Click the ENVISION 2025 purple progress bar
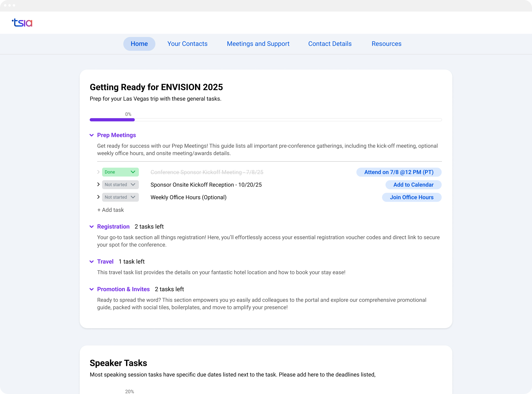 click(112, 120)
